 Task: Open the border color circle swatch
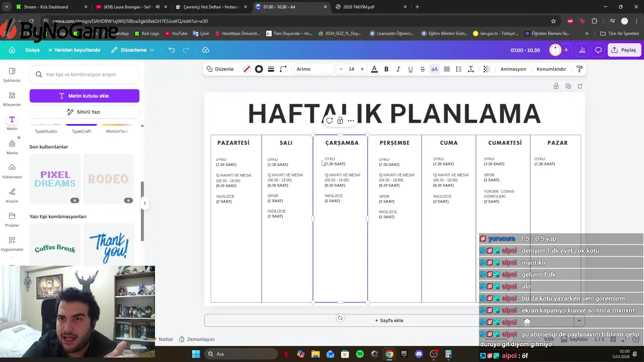pos(259,69)
